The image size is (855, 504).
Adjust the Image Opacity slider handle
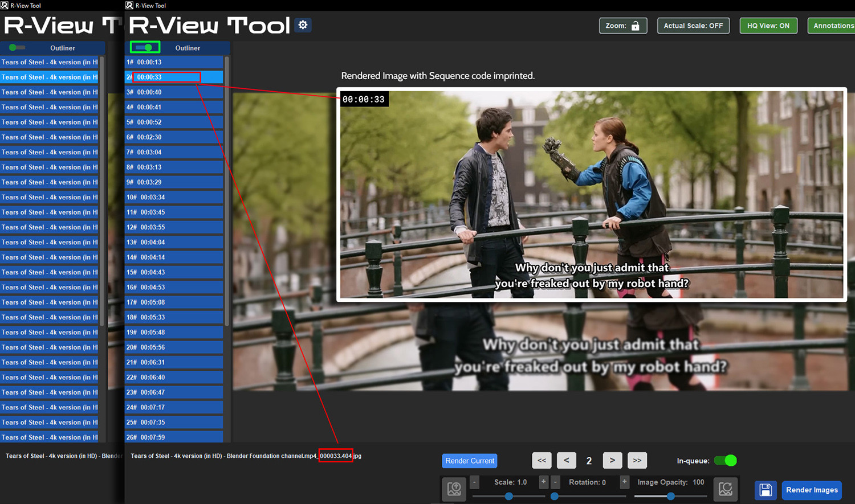pyautogui.click(x=671, y=496)
